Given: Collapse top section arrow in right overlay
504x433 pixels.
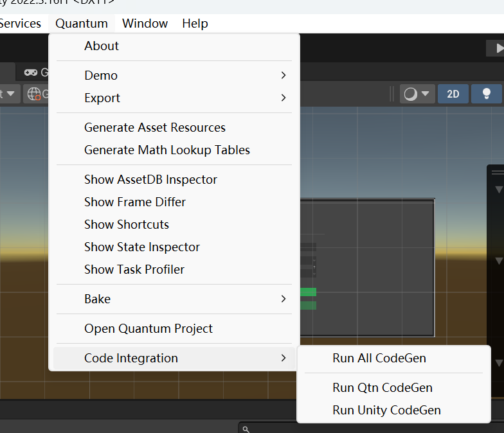Looking at the screenshot, I should click(x=499, y=190).
